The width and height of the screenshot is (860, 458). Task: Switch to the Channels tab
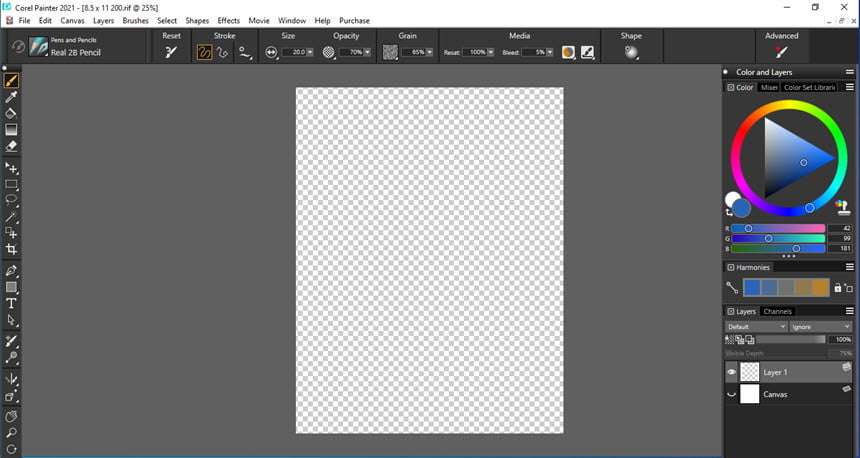[778, 311]
